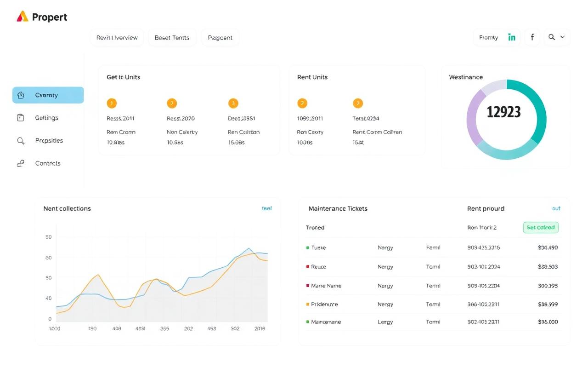
Task: Open the orange badge above Ress.2011
Action: point(112,103)
